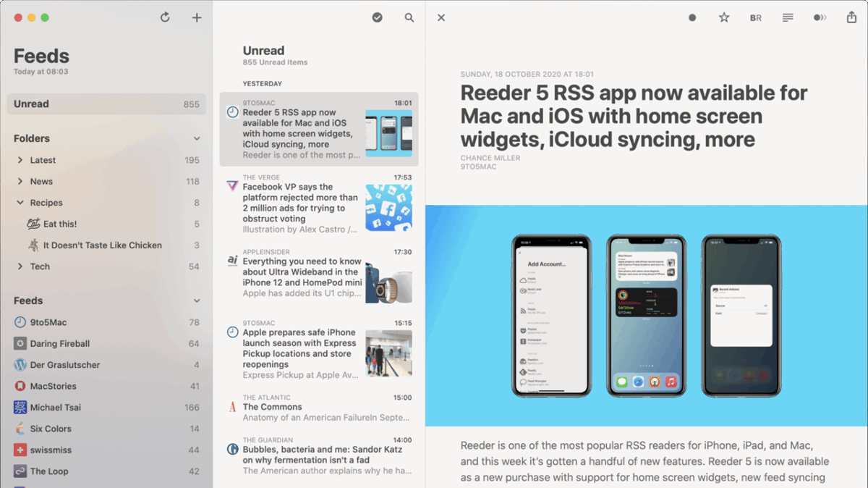This screenshot has width=868, height=488.
Task: Click the iPhone hero image in article
Action: 646,316
